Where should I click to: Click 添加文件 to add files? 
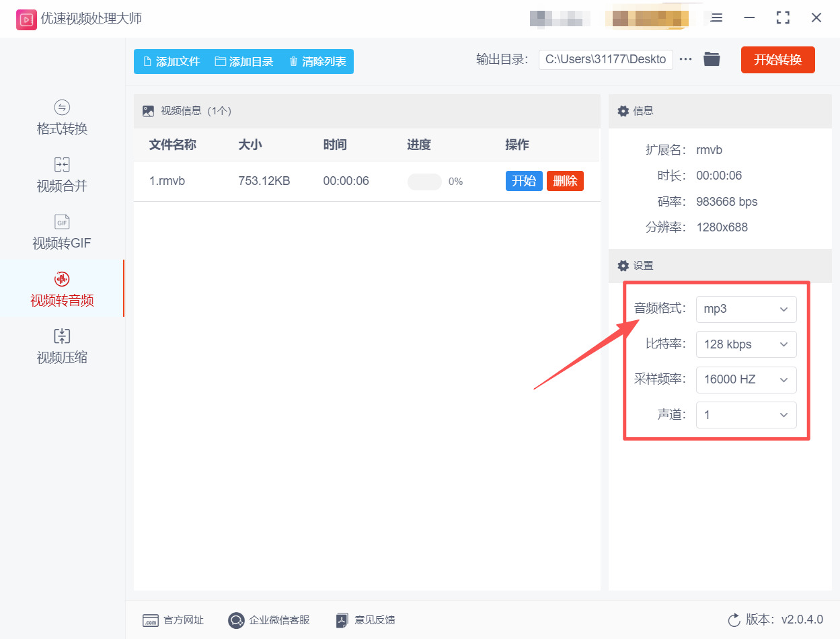pyautogui.click(x=171, y=61)
